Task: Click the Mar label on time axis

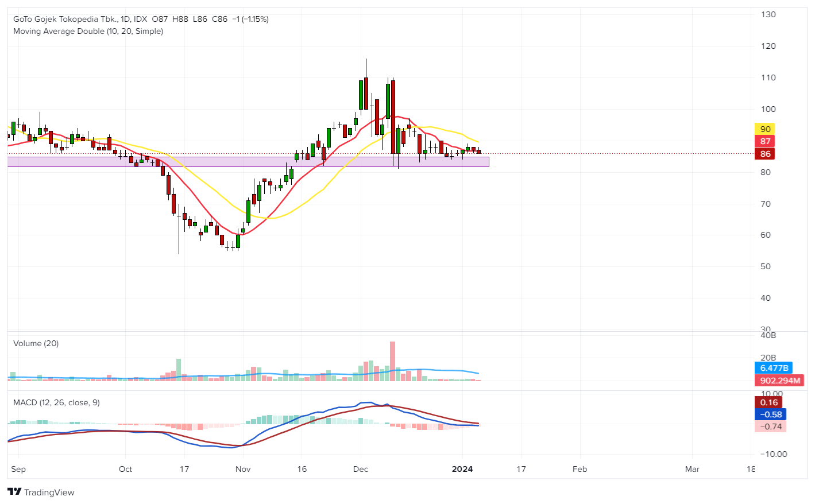Action: point(692,469)
